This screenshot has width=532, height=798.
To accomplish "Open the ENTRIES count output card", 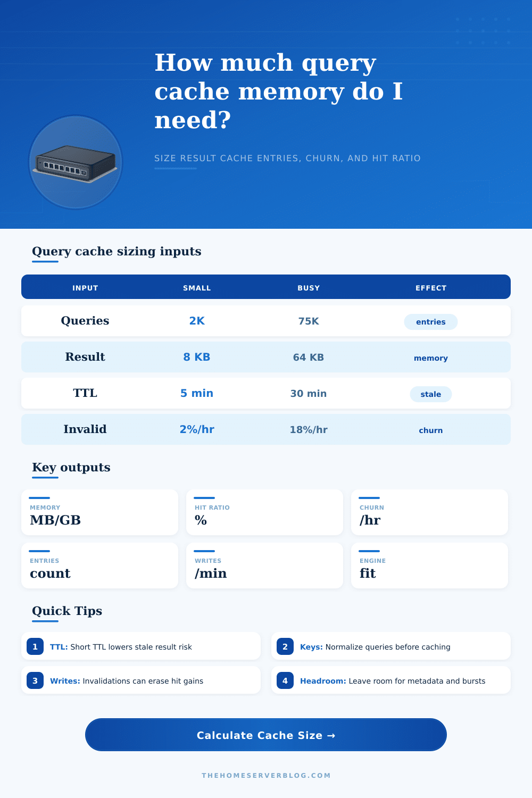I will 100,566.
